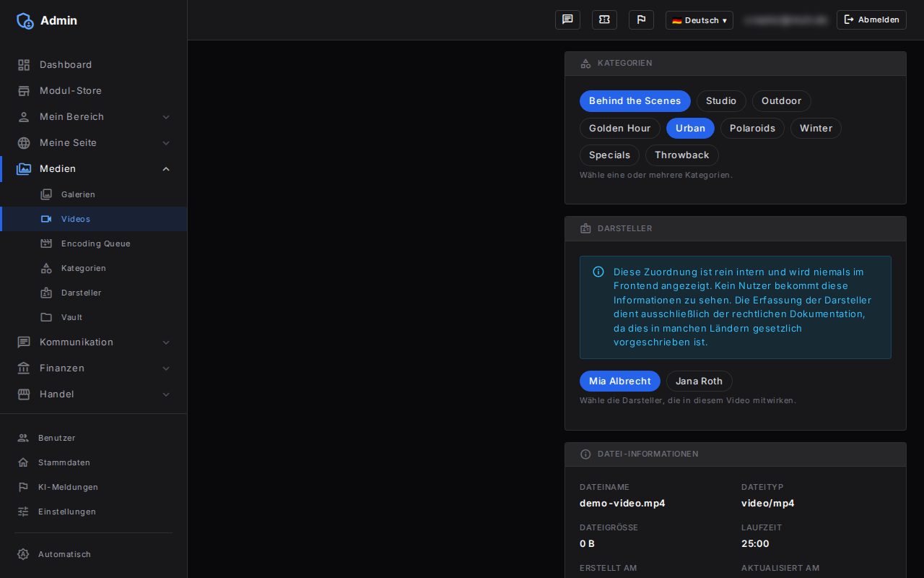This screenshot has height=578, width=924.
Task: Select the Throwback category chip
Action: [682, 155]
